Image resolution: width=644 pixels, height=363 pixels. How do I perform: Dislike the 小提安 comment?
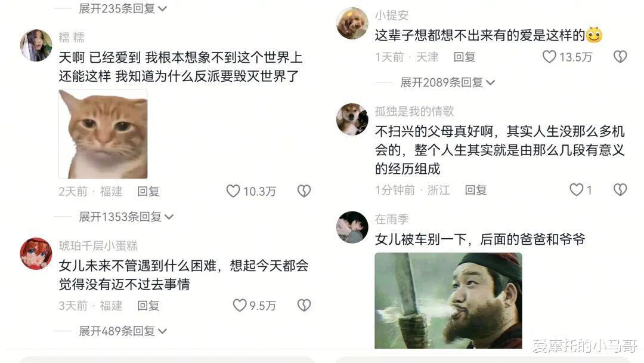[x=620, y=57]
